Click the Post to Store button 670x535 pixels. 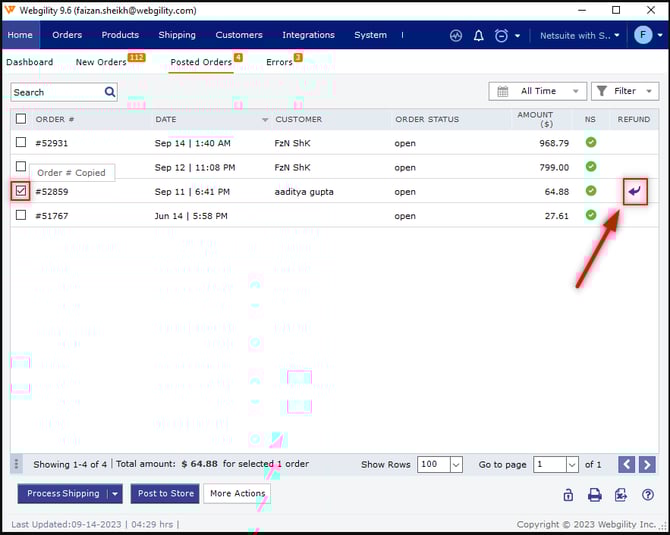(165, 493)
